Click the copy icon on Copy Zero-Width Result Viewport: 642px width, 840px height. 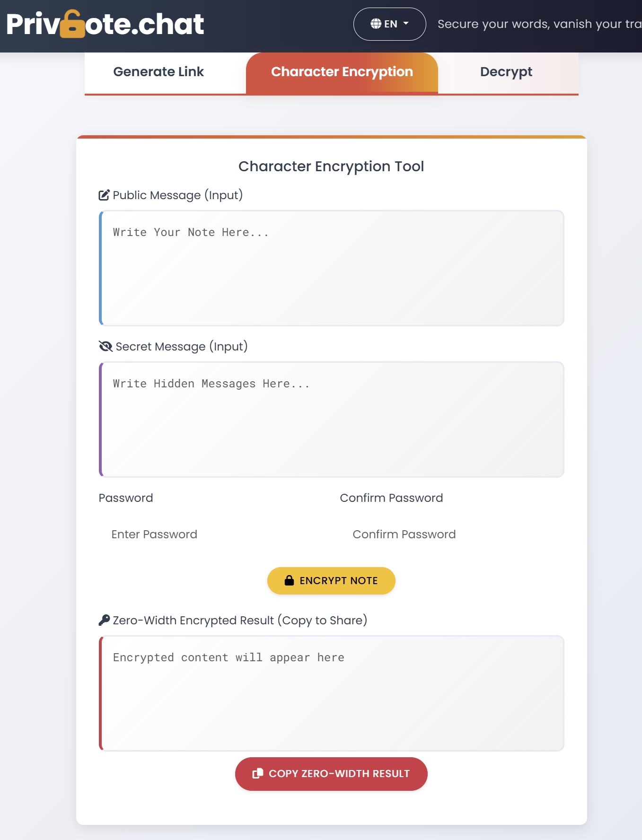coord(257,774)
